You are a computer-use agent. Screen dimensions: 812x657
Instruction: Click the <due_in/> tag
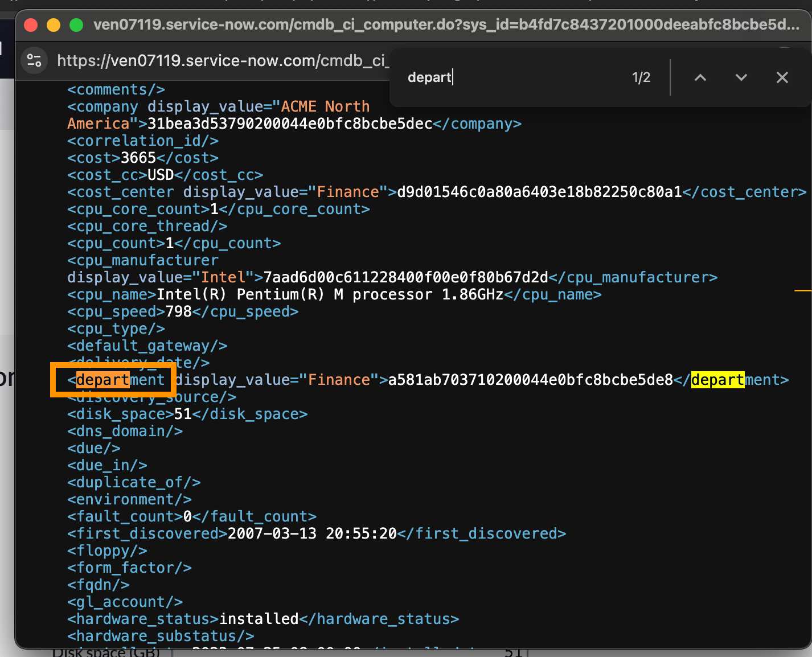point(107,465)
